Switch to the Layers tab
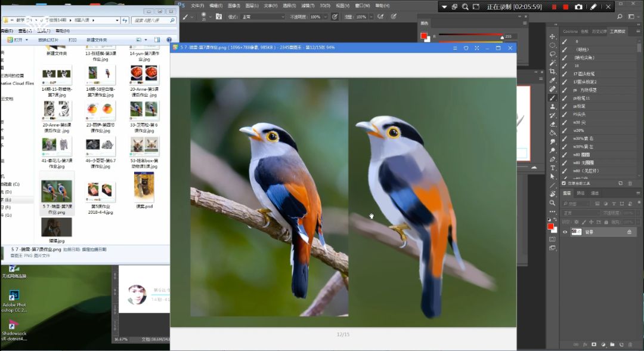The height and width of the screenshot is (351, 644). 567,193
